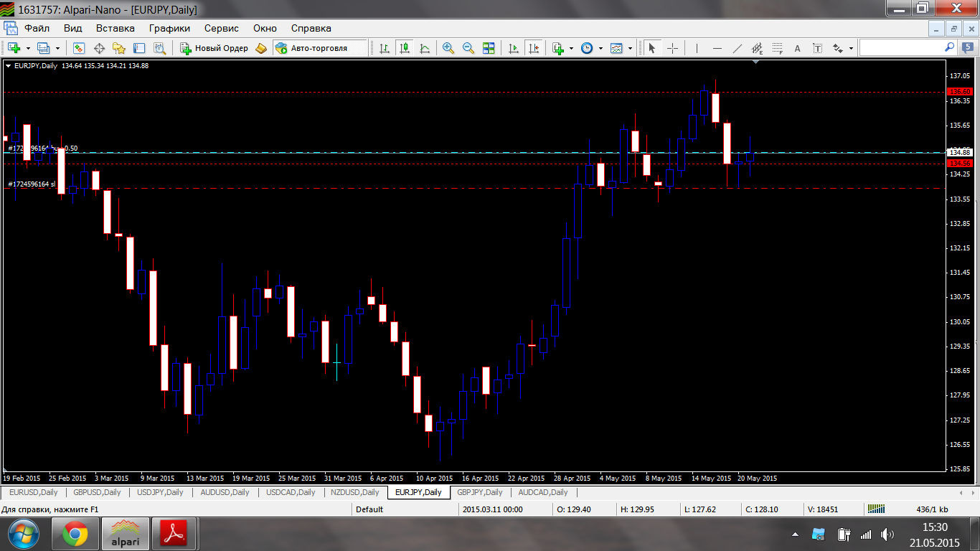The height and width of the screenshot is (551, 980).
Task: Open the Navigator folder-star icon
Action: (x=119, y=48)
